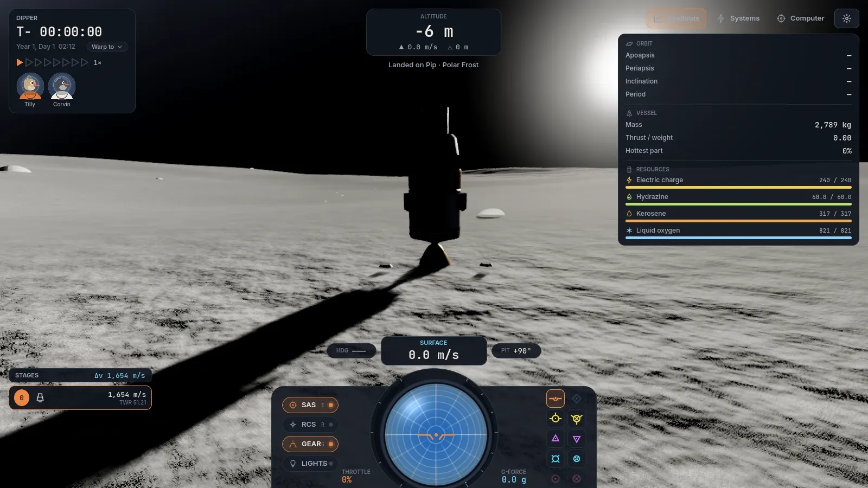Select the purple anti-normal inverted triangle icon
Image resolution: width=868 pixels, height=488 pixels.
(x=577, y=439)
